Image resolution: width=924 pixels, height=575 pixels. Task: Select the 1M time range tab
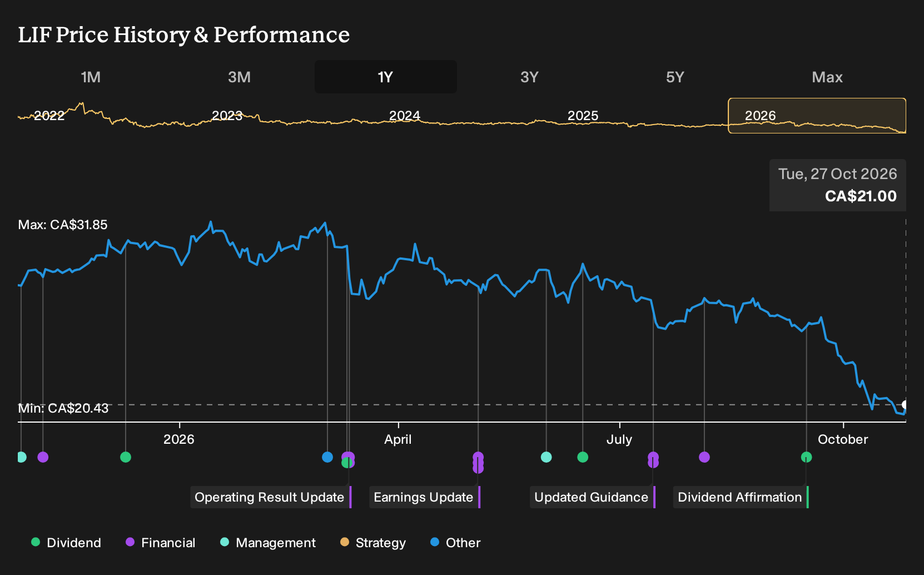91,77
